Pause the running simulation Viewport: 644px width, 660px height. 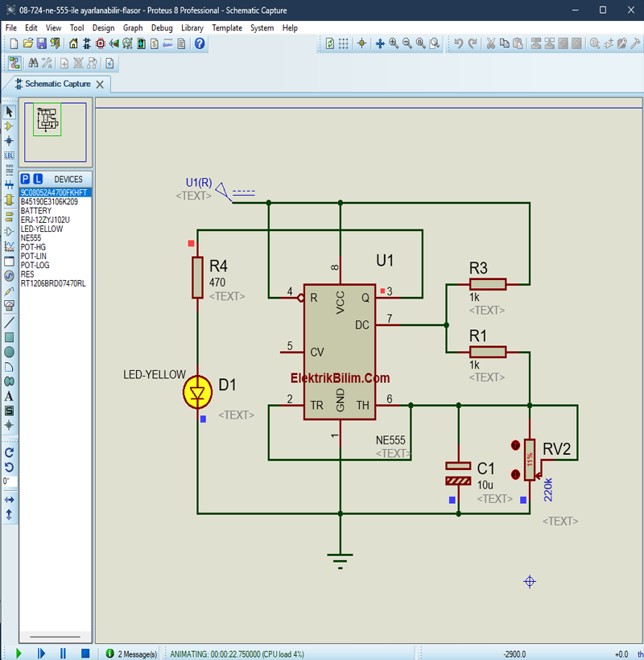(63, 654)
